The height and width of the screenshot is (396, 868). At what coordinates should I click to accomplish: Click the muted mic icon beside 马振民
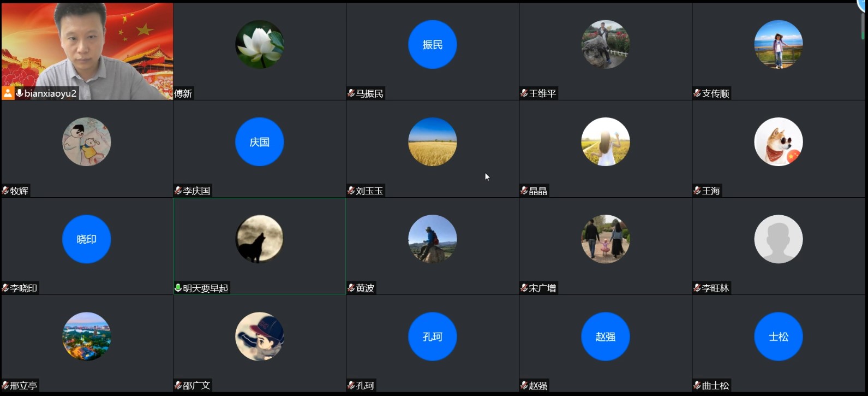pos(351,93)
